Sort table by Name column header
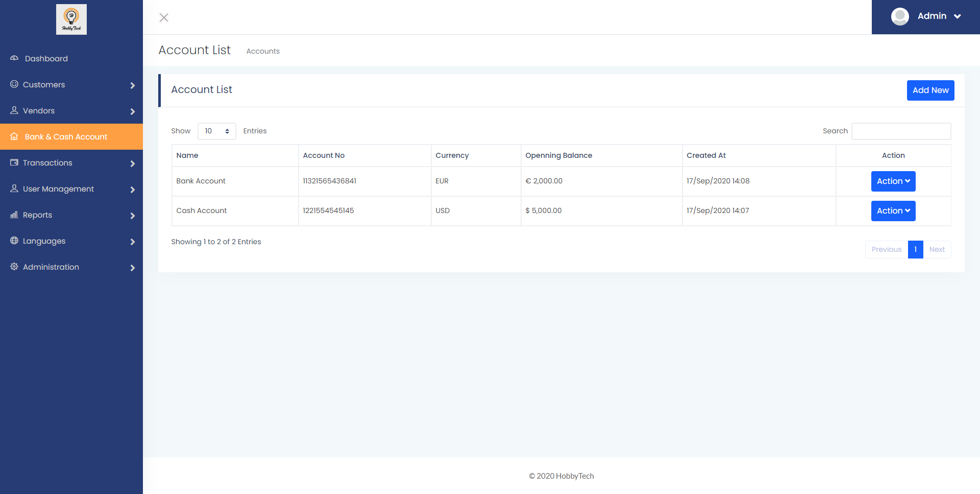Image resolution: width=980 pixels, height=494 pixels. [x=235, y=155]
